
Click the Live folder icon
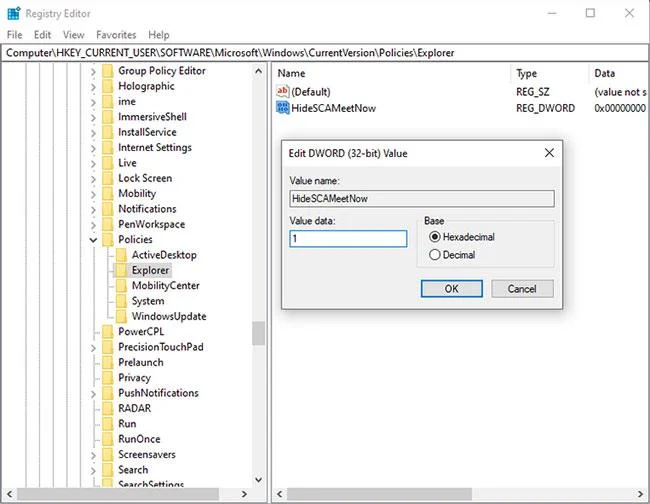click(x=108, y=163)
